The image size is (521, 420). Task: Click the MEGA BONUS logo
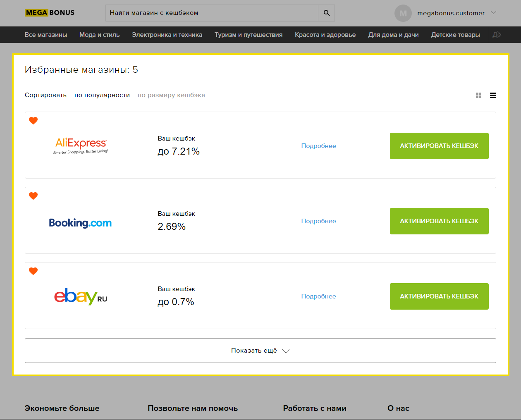click(x=50, y=13)
